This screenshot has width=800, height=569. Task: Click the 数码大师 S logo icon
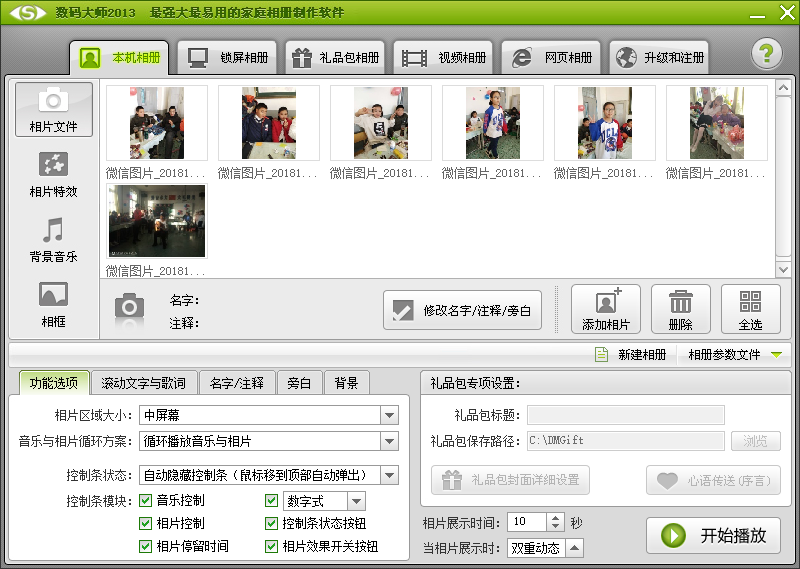pos(28,12)
